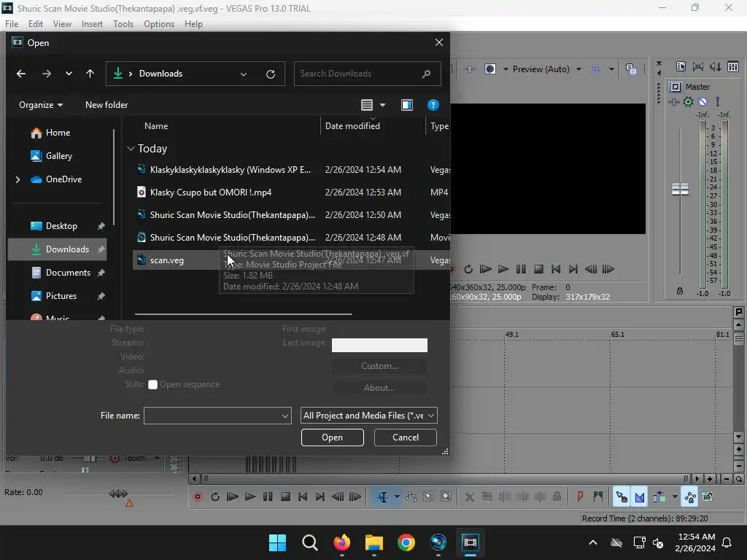Open Master bus audio properties icon
The width and height of the screenshot is (747, 560).
coord(681,66)
